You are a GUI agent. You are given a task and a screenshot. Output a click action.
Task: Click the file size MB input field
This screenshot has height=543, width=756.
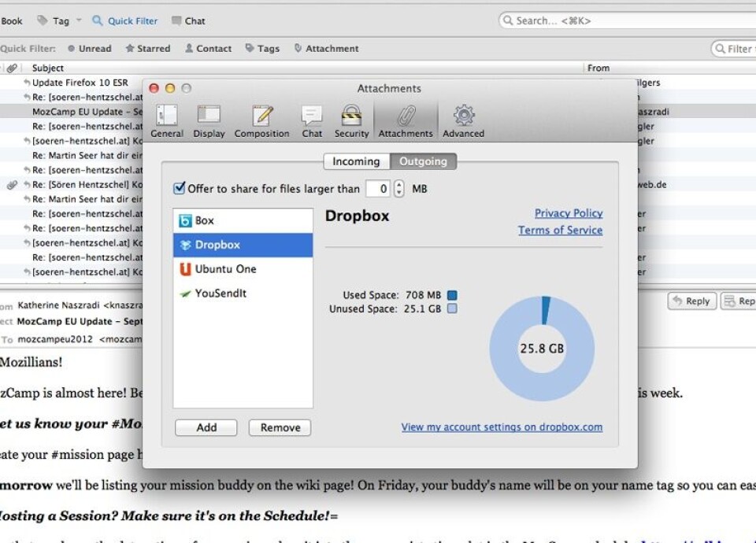pyautogui.click(x=379, y=188)
